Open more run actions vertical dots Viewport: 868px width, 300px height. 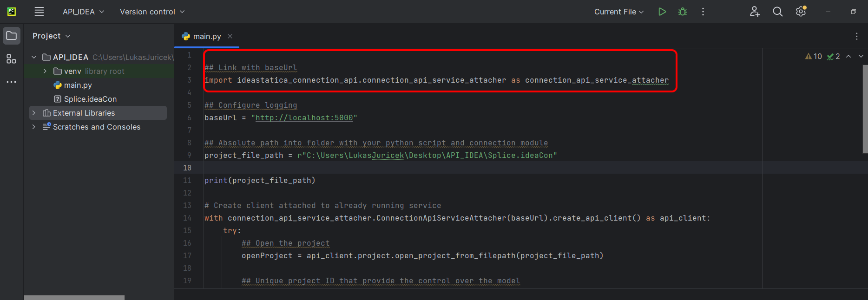click(703, 12)
